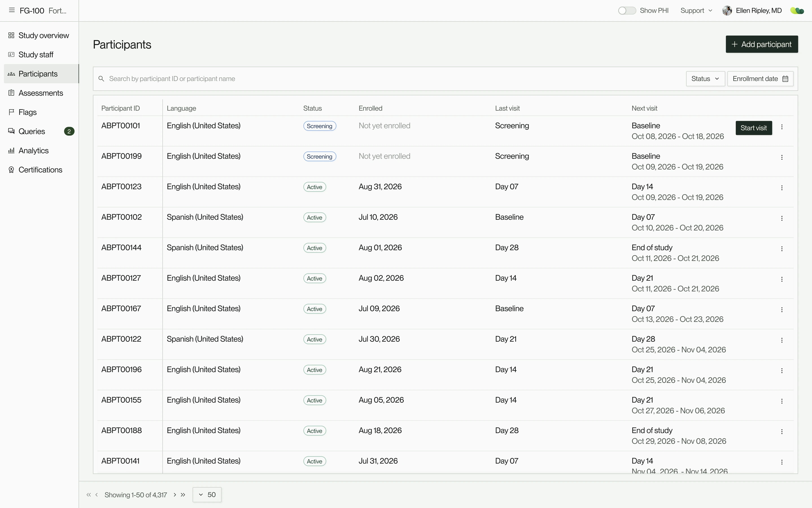The height and width of the screenshot is (508, 812).
Task: Click Add participant button
Action: [x=761, y=44]
